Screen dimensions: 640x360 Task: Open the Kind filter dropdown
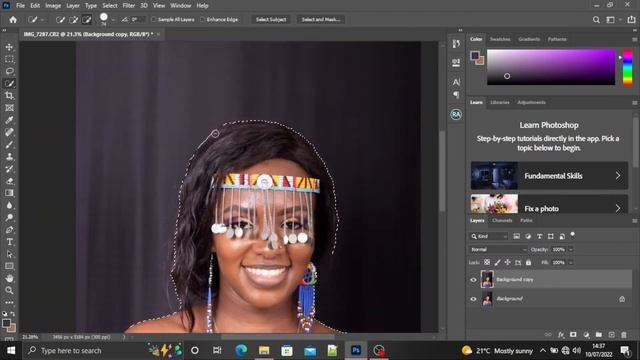[489, 236]
